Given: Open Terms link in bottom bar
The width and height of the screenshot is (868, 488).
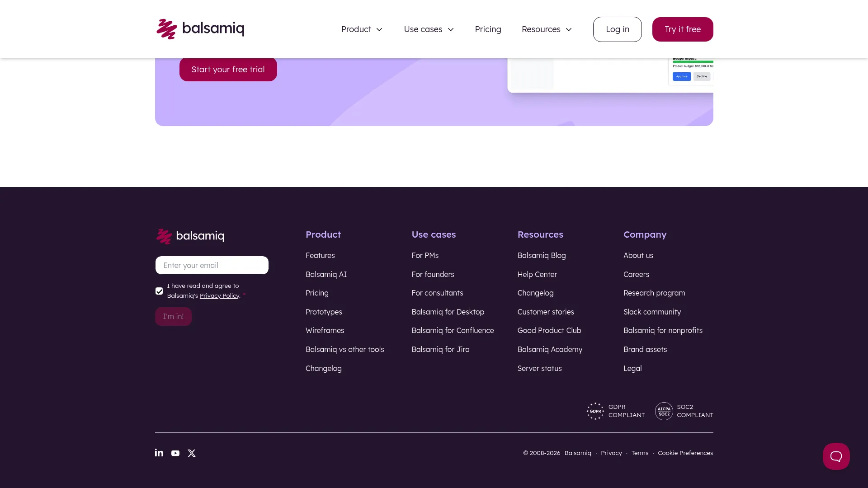Looking at the screenshot, I should tap(640, 453).
